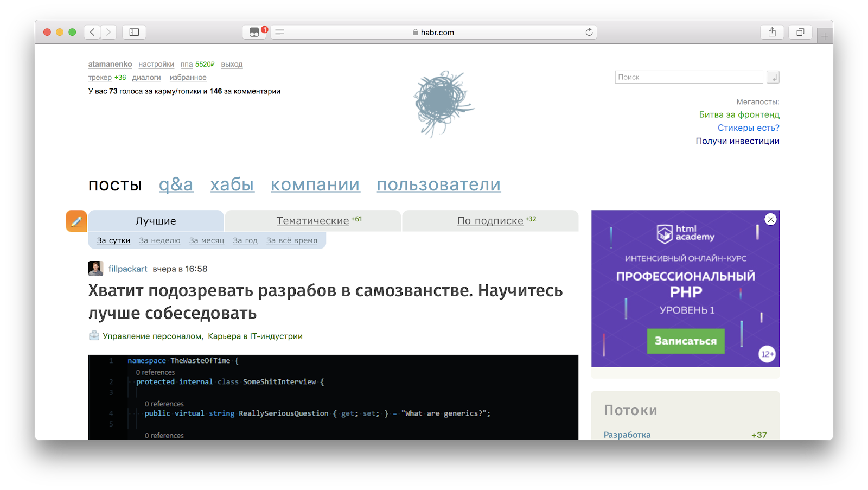Screen dimensions: 868x490
Task: Click the Safari back arrow
Action: pos(92,32)
